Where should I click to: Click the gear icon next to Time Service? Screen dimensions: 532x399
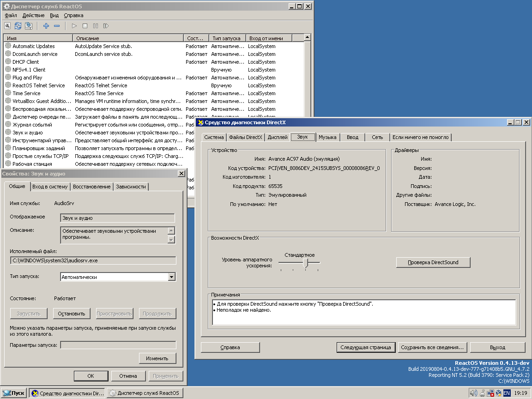click(8, 93)
